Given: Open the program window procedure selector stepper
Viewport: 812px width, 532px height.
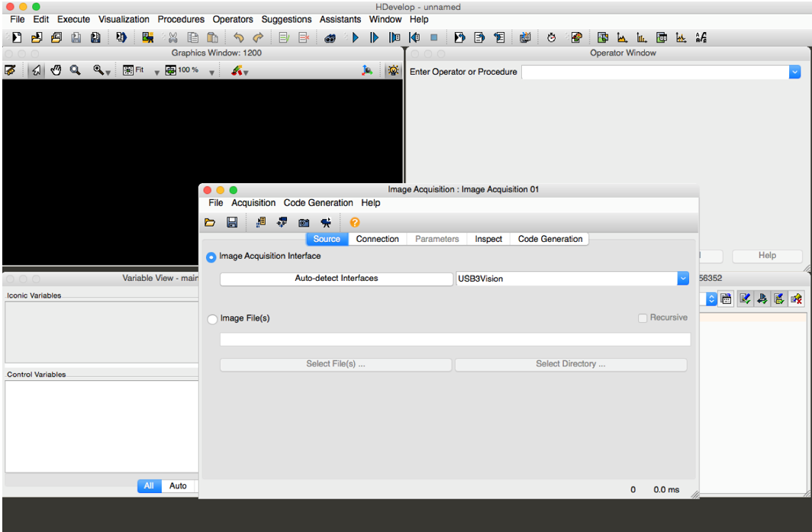Looking at the screenshot, I should click(x=711, y=299).
